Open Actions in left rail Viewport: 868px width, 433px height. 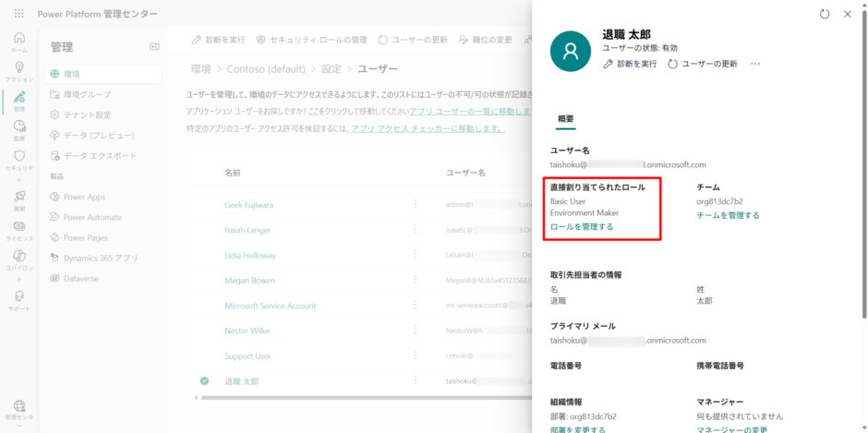[18, 71]
